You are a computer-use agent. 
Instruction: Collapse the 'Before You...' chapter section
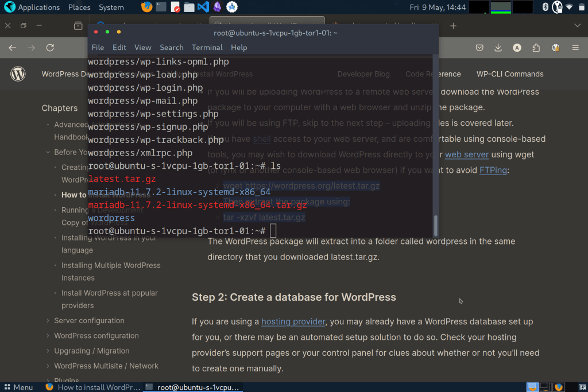coord(48,152)
